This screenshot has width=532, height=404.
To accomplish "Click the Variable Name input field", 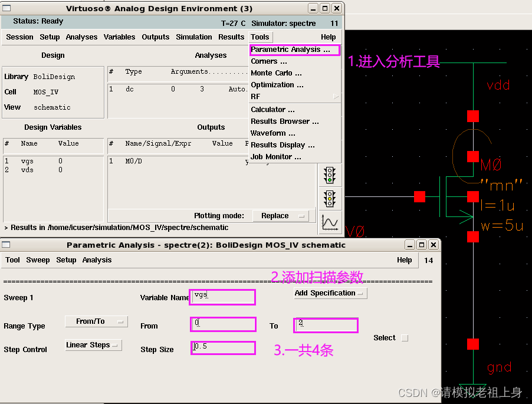I will point(222,297).
